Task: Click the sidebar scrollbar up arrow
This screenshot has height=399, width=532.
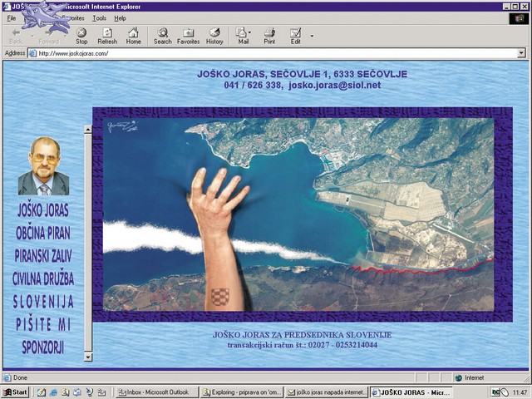Action: 88,130
